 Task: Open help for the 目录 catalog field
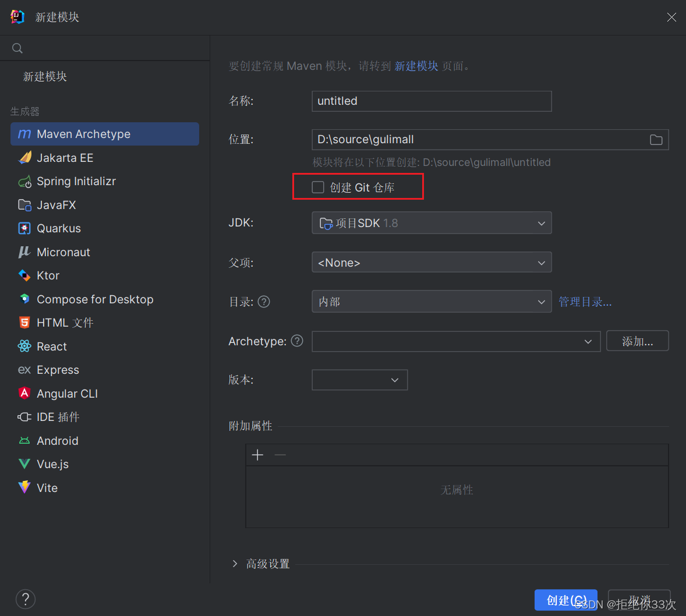[264, 302]
